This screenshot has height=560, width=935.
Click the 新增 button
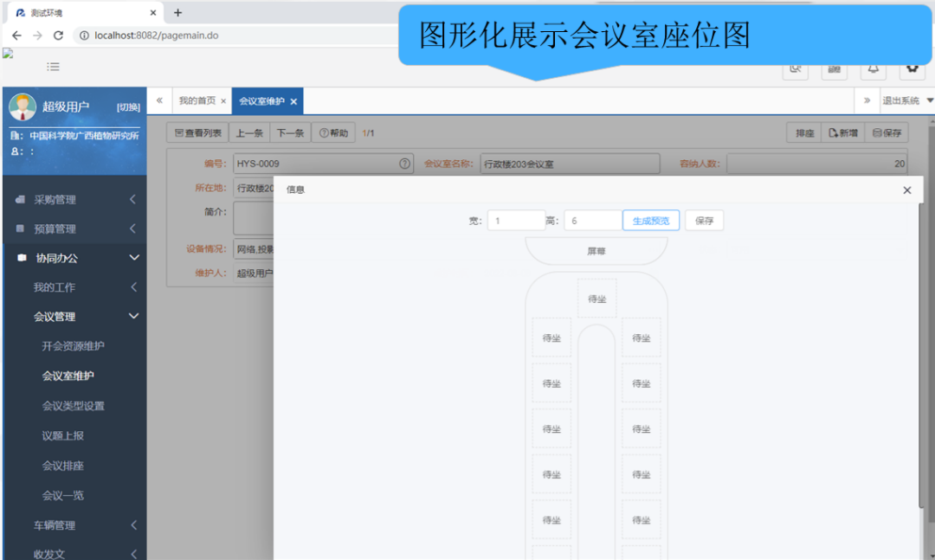pos(842,133)
